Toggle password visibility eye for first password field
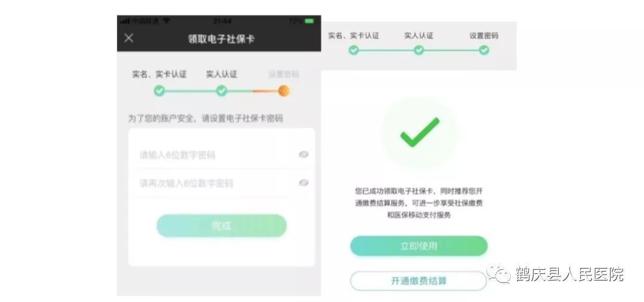Viewport: 644px width, 302px height. click(304, 155)
